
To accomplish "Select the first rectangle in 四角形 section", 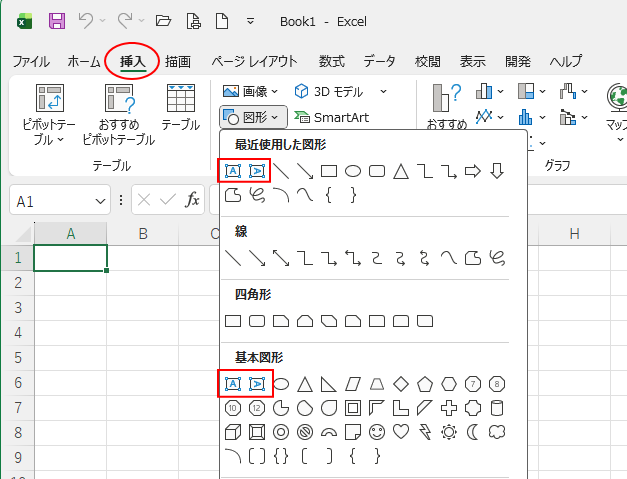I will pyautogui.click(x=233, y=321).
